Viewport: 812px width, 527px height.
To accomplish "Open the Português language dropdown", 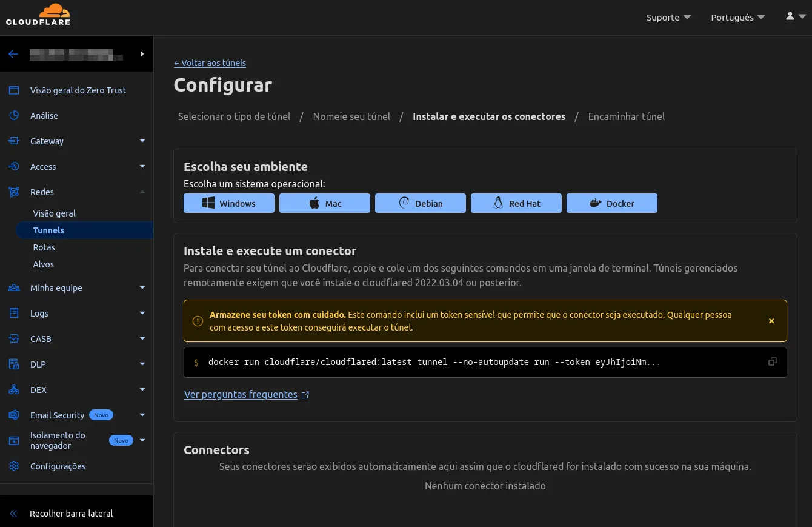I will pos(738,17).
